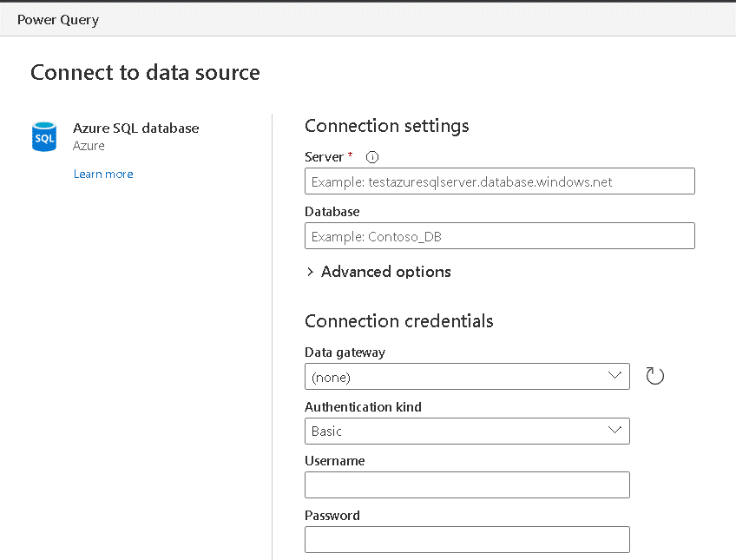The height and width of the screenshot is (560, 736).
Task: Click the Server info icon
Action: (x=372, y=157)
